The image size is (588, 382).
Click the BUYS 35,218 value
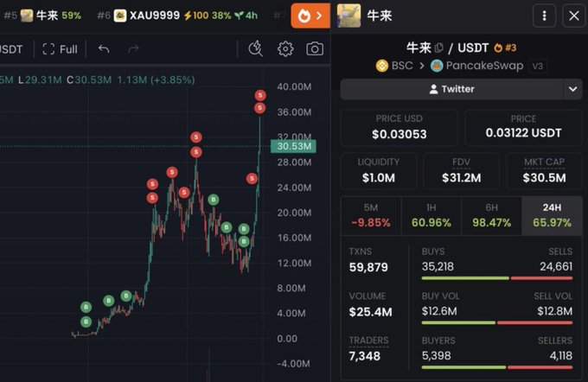click(438, 266)
